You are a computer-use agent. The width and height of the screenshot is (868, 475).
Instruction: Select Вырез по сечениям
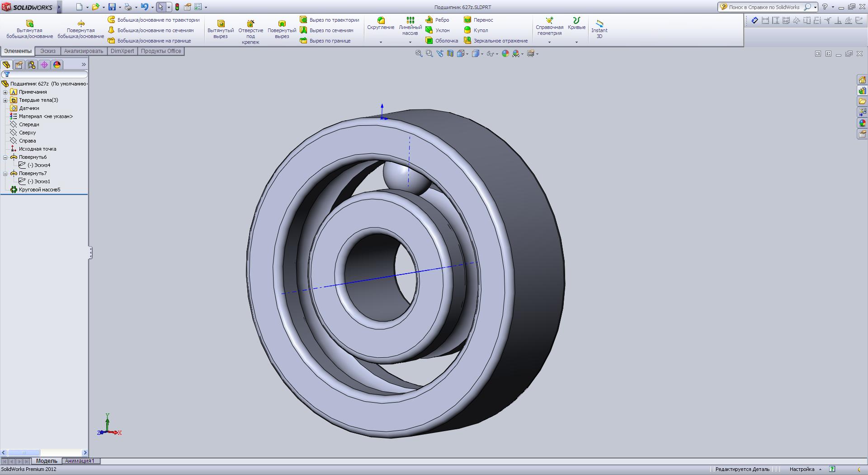pyautogui.click(x=326, y=30)
